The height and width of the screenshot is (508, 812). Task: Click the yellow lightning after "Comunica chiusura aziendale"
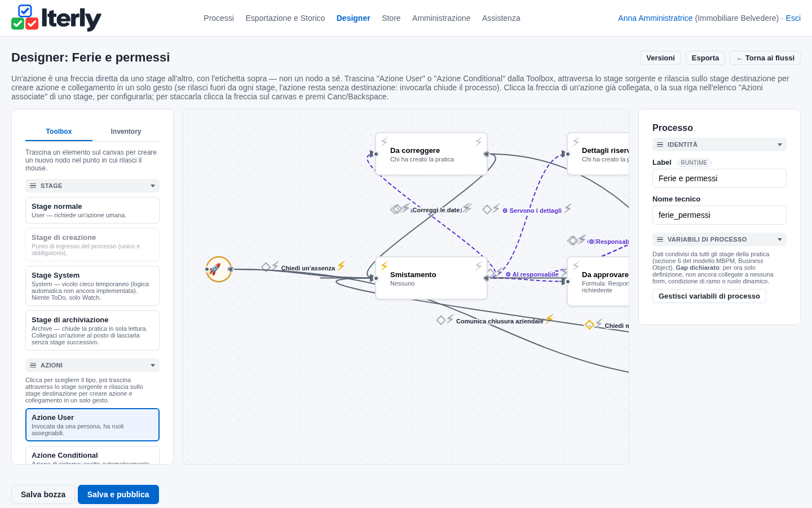pyautogui.click(x=549, y=319)
